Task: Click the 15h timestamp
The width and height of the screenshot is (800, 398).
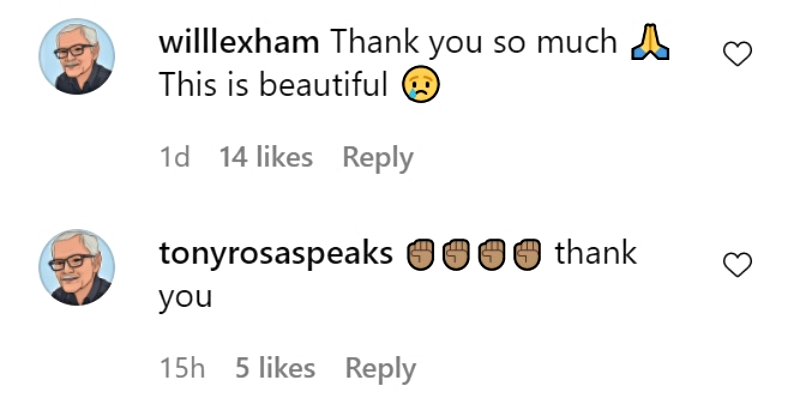Action: click(183, 368)
